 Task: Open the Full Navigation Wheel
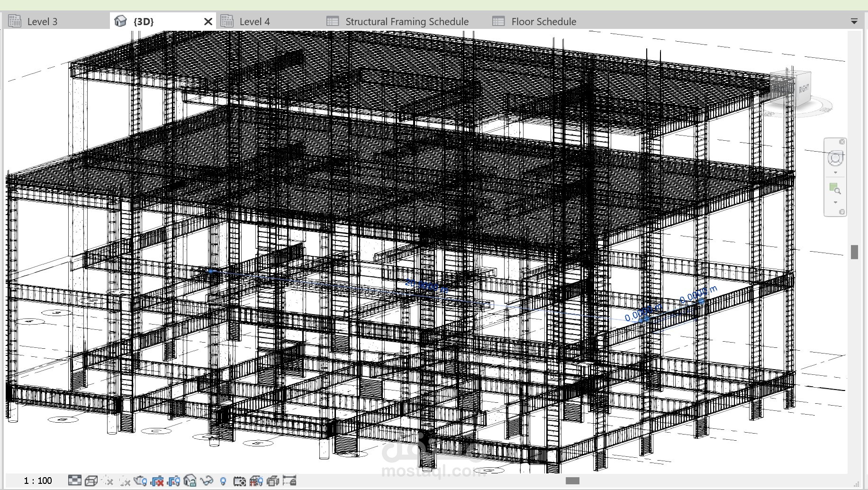(835, 158)
